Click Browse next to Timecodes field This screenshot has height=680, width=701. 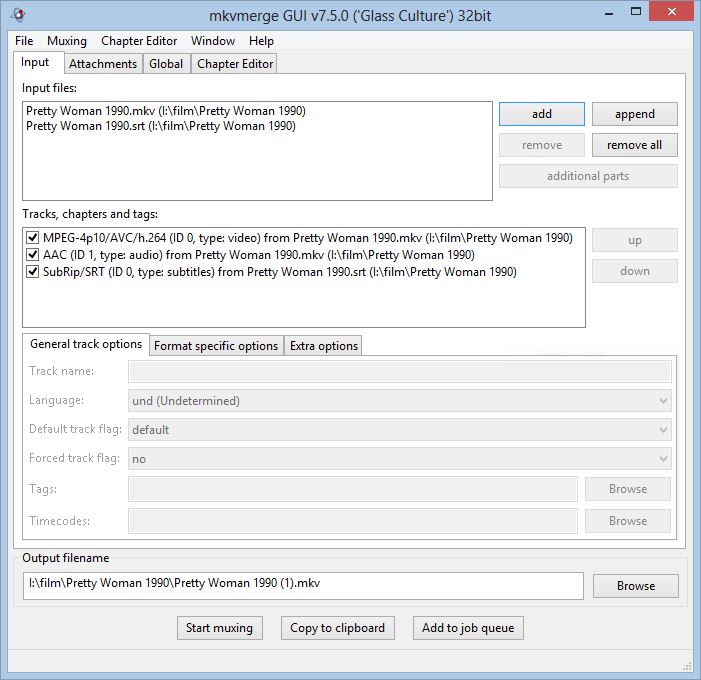tap(628, 521)
